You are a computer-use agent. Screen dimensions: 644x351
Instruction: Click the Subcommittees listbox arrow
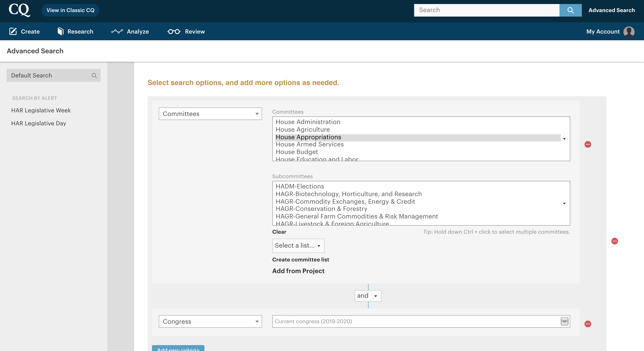point(564,203)
